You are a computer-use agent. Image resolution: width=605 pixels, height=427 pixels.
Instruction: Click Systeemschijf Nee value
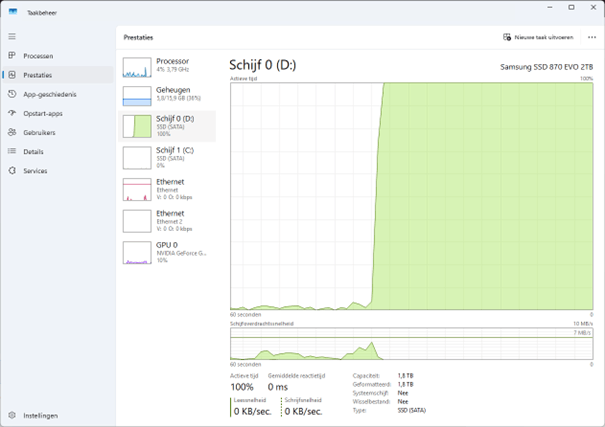click(403, 393)
